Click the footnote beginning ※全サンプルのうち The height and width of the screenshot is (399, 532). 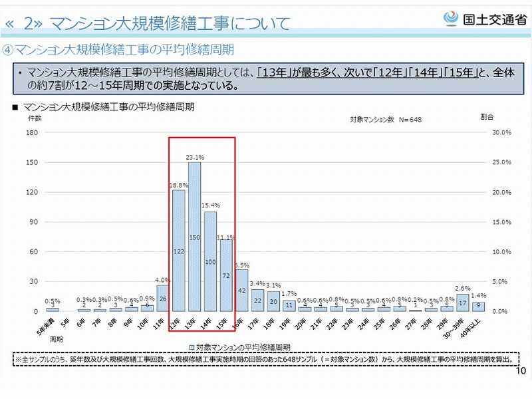point(266,359)
